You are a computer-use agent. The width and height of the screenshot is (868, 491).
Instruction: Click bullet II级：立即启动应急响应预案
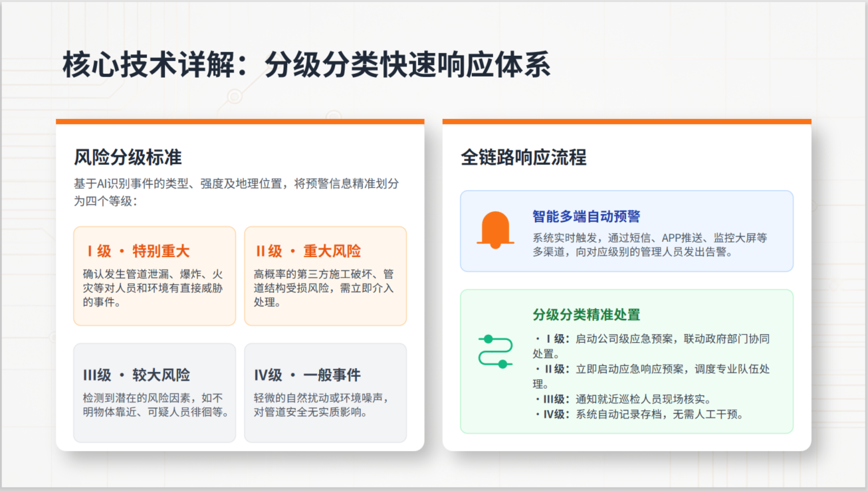[x=651, y=376]
